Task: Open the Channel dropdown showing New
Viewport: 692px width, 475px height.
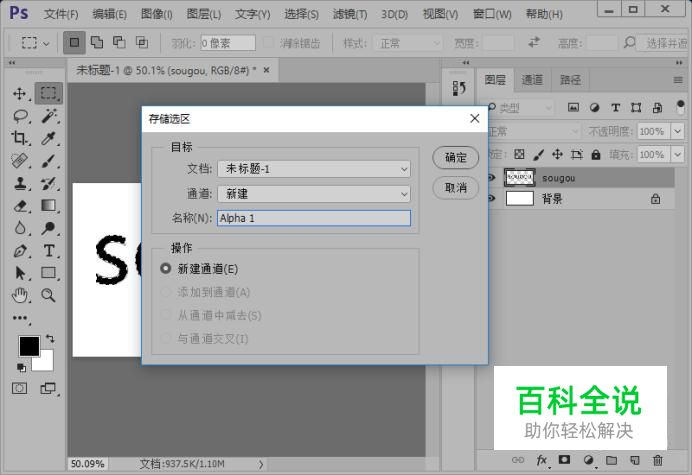Action: (x=314, y=194)
